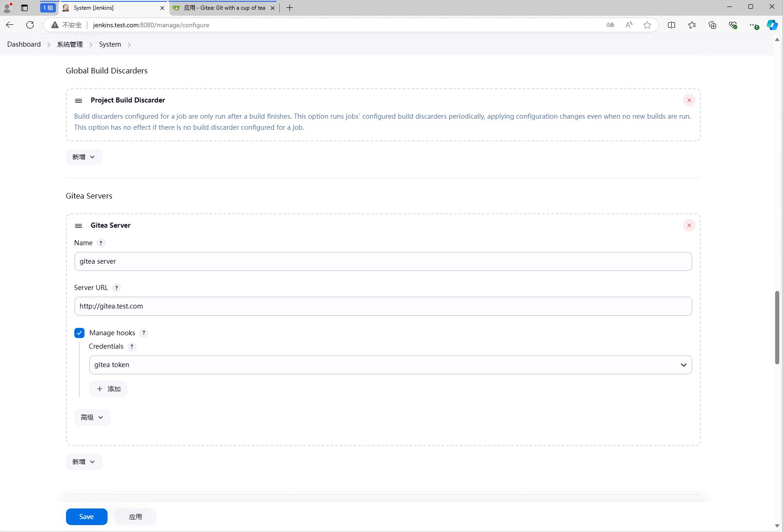Open a new browser tab
The image size is (783, 532).
[289, 8]
